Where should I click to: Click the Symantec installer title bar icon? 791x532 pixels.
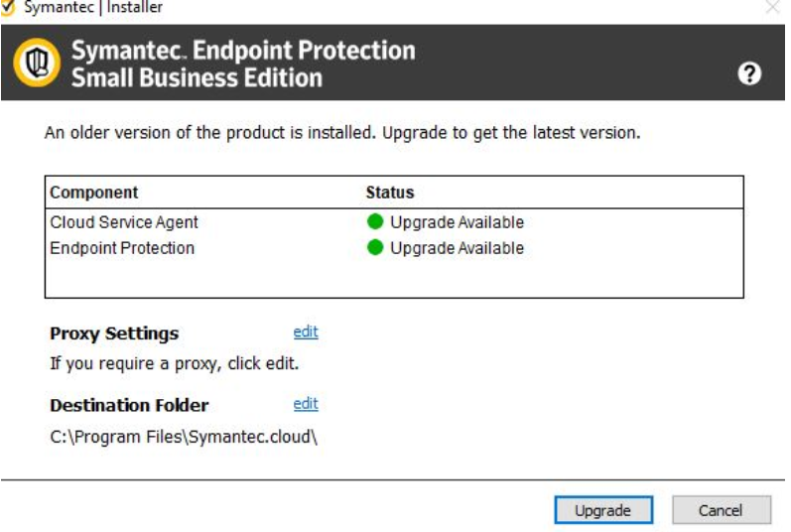(9, 8)
